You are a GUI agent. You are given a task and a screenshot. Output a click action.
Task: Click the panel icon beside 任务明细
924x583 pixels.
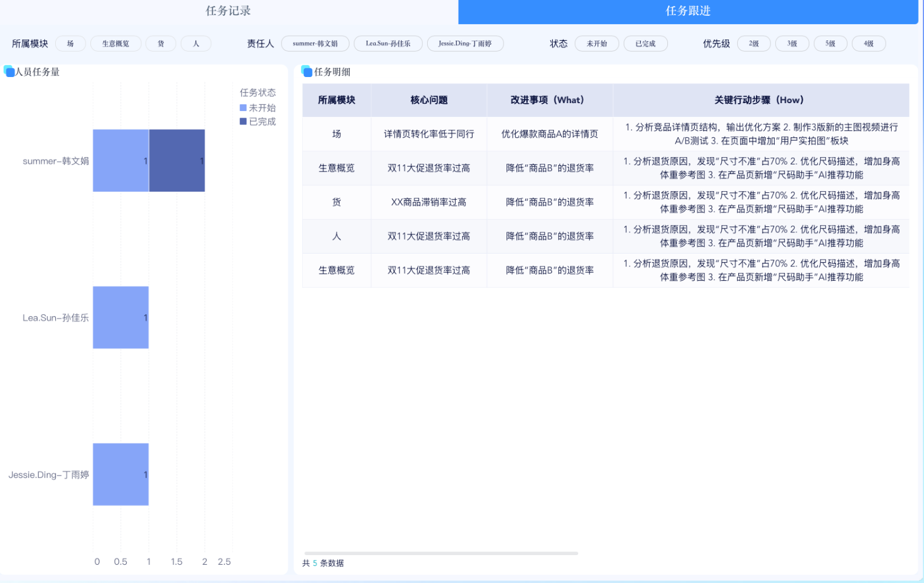tap(306, 72)
